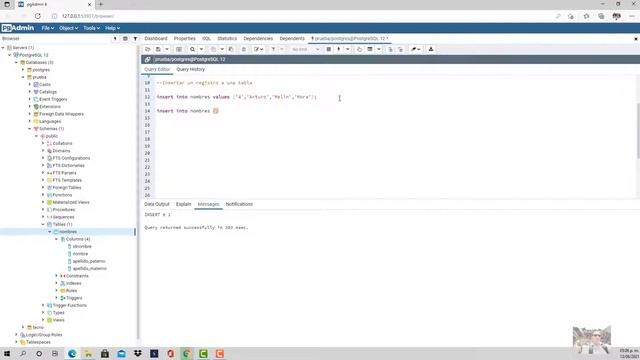Click the Find magnifier icon in toolbar
Image resolution: width=640 pixels, height=360 pixels.
click(x=192, y=49)
